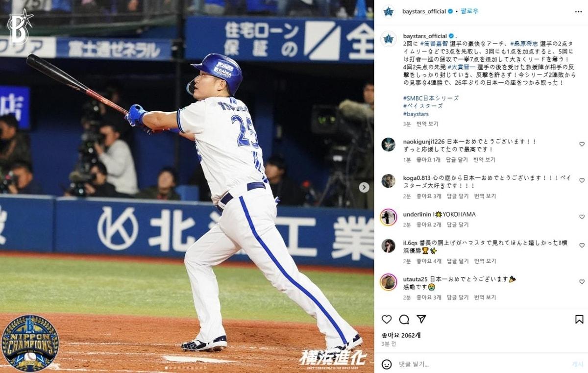Show translation of il.6qs comment
The width and height of the screenshot is (588, 373).
[485, 261]
